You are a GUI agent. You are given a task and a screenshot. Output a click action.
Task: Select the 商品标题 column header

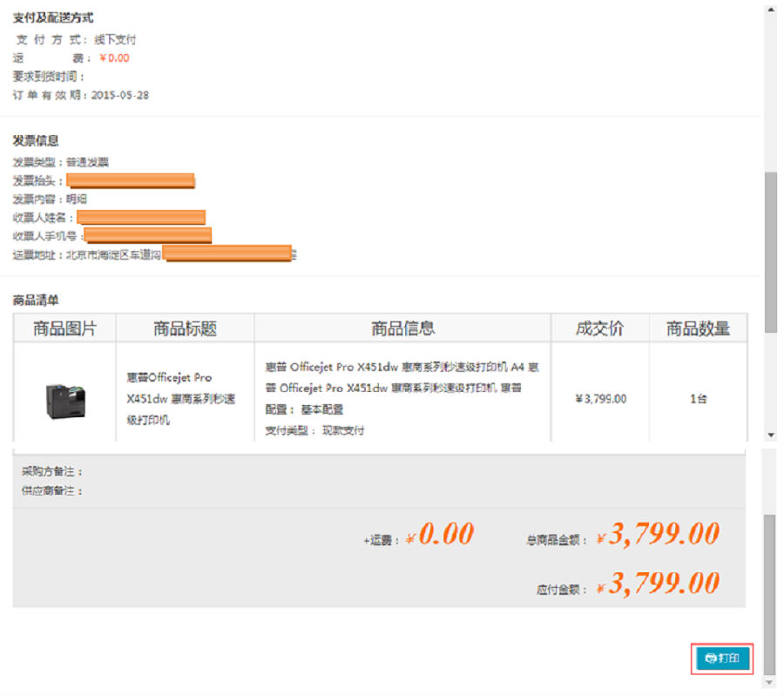(185, 328)
